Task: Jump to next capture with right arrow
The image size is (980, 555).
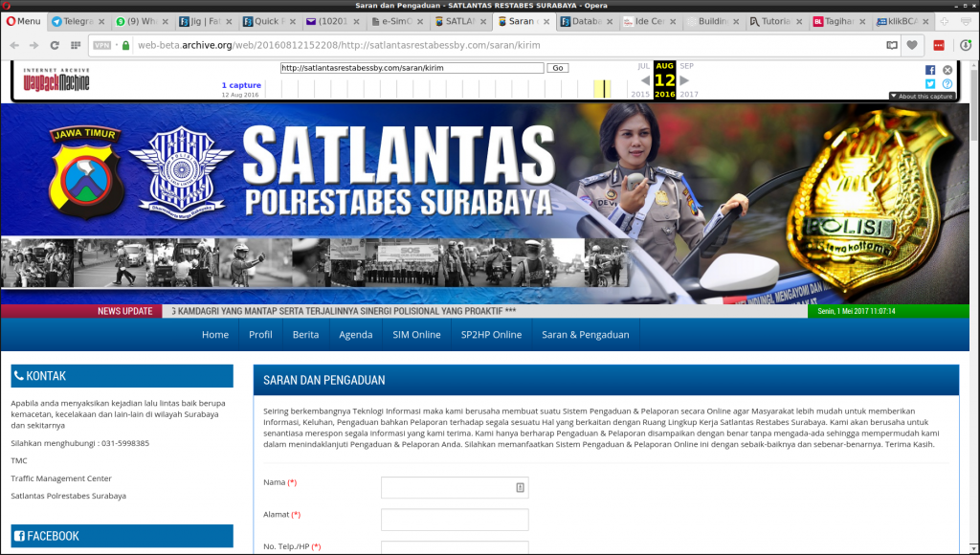Action: pyautogui.click(x=685, y=80)
